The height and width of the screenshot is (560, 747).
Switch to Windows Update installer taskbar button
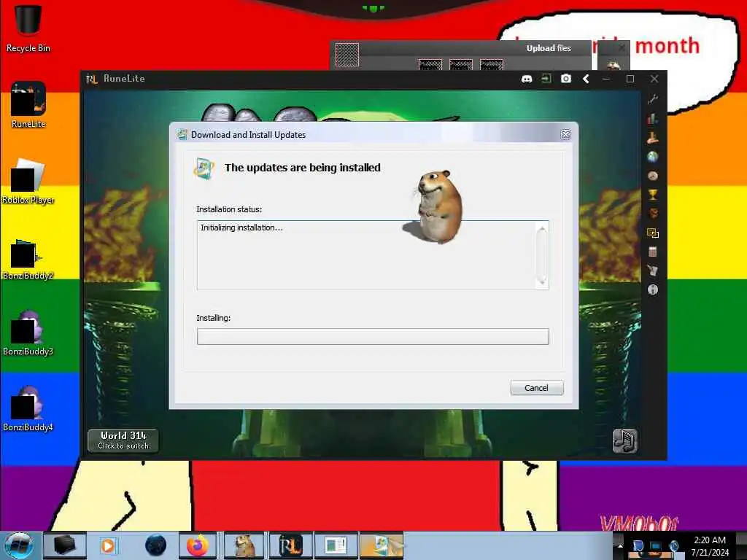click(382, 545)
